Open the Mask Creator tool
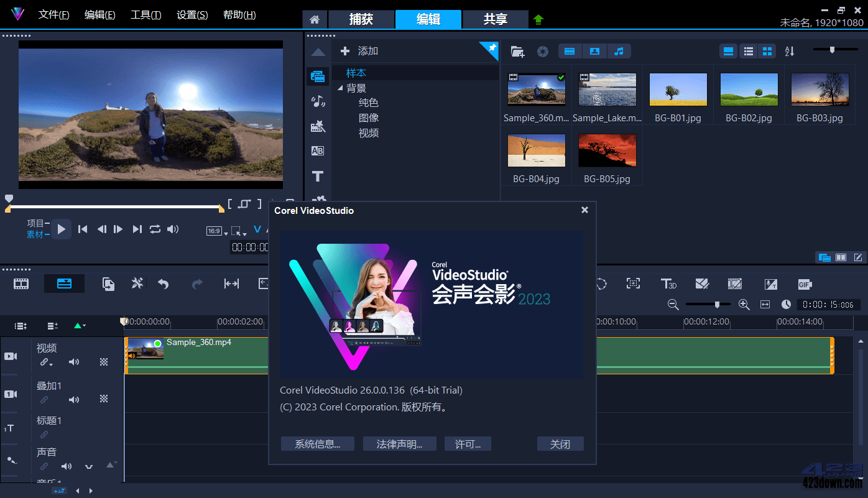This screenshot has width=868, height=498. coord(702,284)
